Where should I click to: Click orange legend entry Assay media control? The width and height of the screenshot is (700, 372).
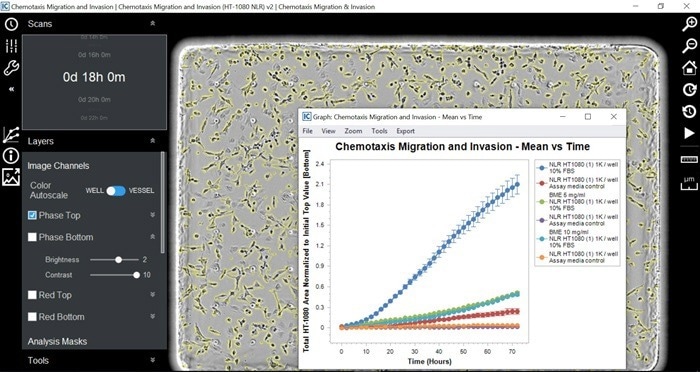[x=578, y=257]
